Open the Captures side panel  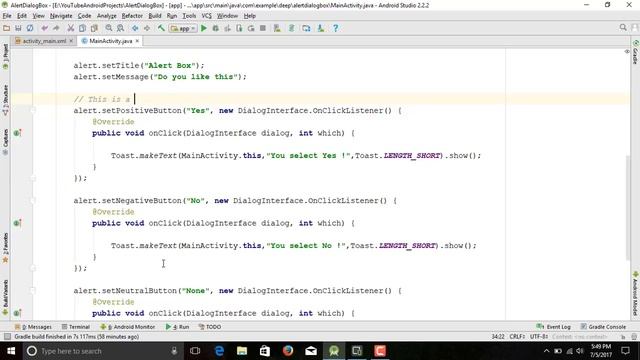click(5, 142)
